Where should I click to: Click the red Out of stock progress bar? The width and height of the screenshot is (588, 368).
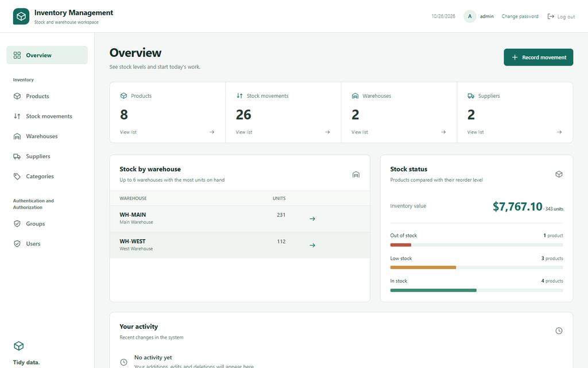point(400,245)
